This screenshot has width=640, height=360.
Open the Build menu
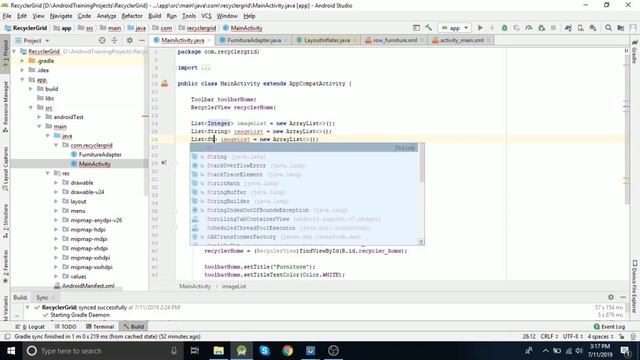(x=154, y=16)
